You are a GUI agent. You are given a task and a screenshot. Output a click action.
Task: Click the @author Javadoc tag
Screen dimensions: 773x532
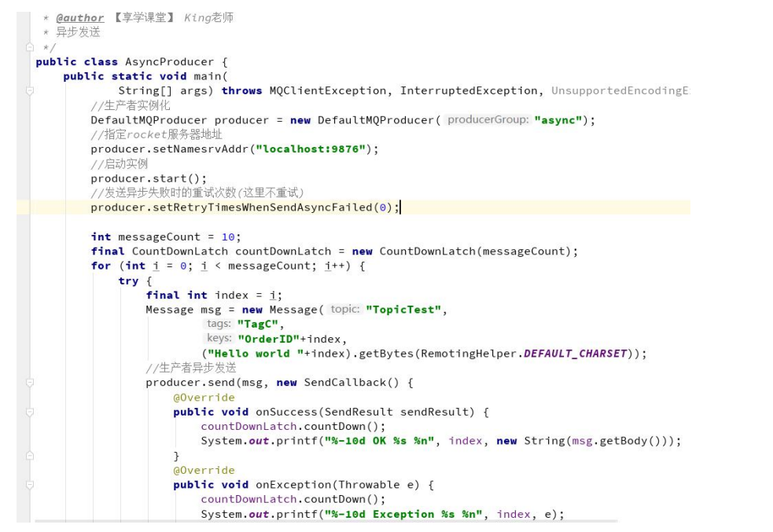(x=80, y=18)
